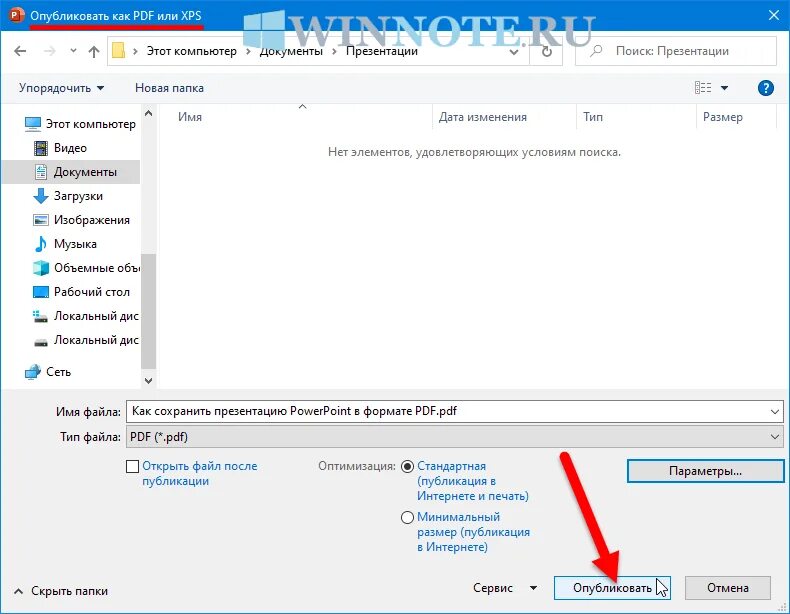790x614 pixels.
Task: Open the help question mark icon
Action: (x=766, y=88)
